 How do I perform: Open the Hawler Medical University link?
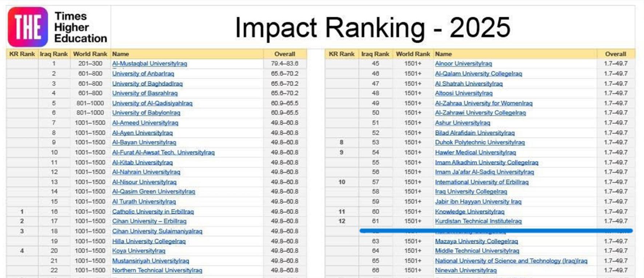[x=476, y=153]
